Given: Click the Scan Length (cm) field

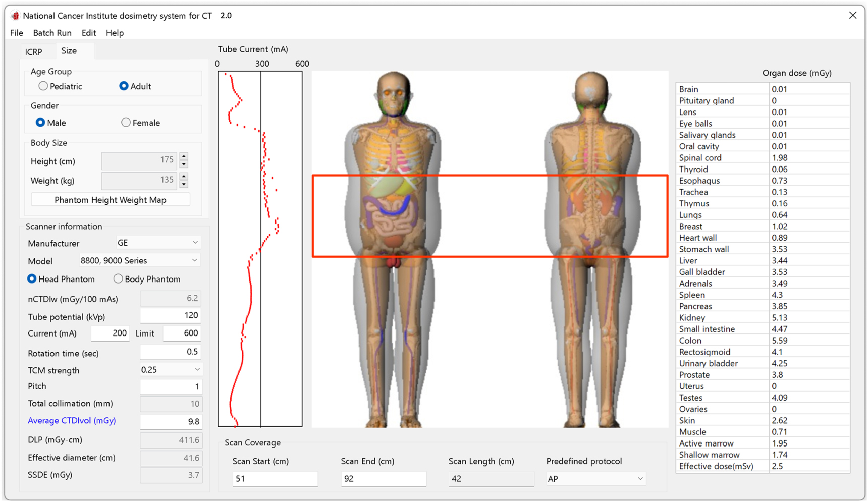Looking at the screenshot, I should [491, 479].
